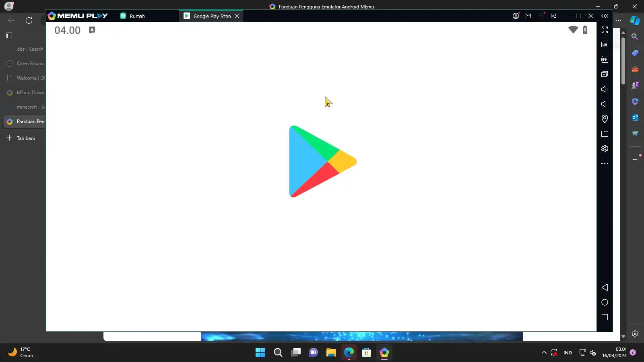Open the MEmu hamburger menu
Screen dimensions: 644x362
click(x=541, y=16)
